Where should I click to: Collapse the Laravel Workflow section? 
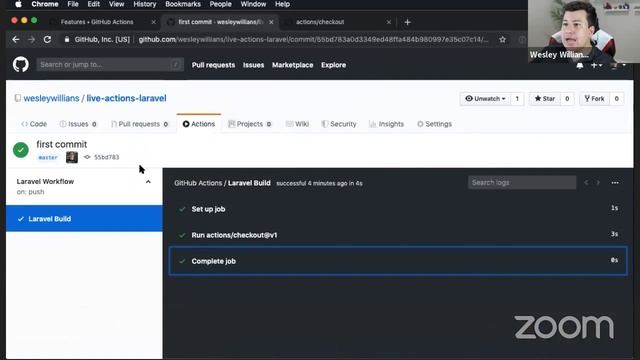tap(148, 182)
